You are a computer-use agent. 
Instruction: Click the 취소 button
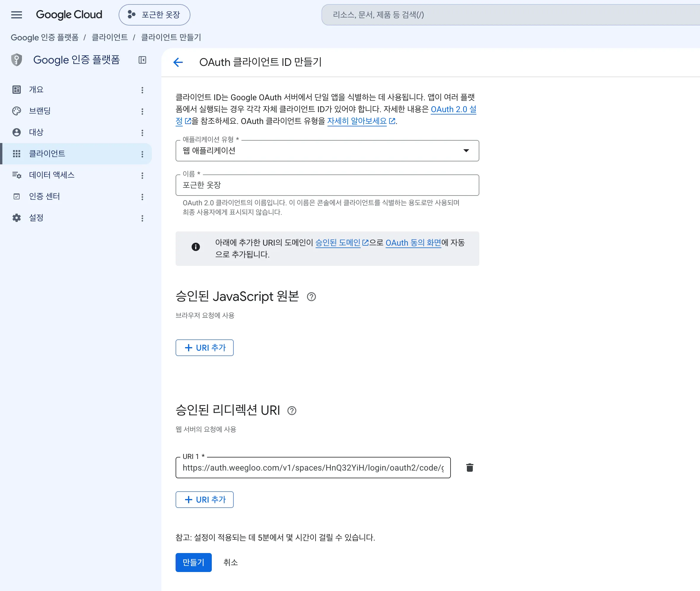point(230,563)
